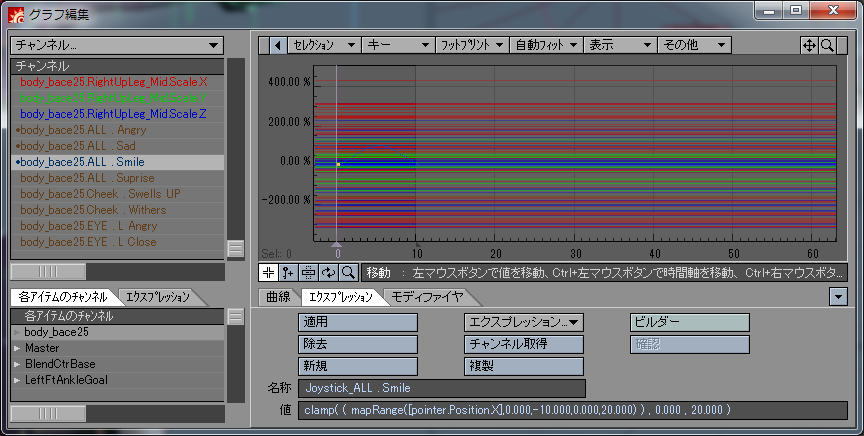Click the horizontal slider below channel list
This screenshot has width=864, height=436.
coord(48,272)
